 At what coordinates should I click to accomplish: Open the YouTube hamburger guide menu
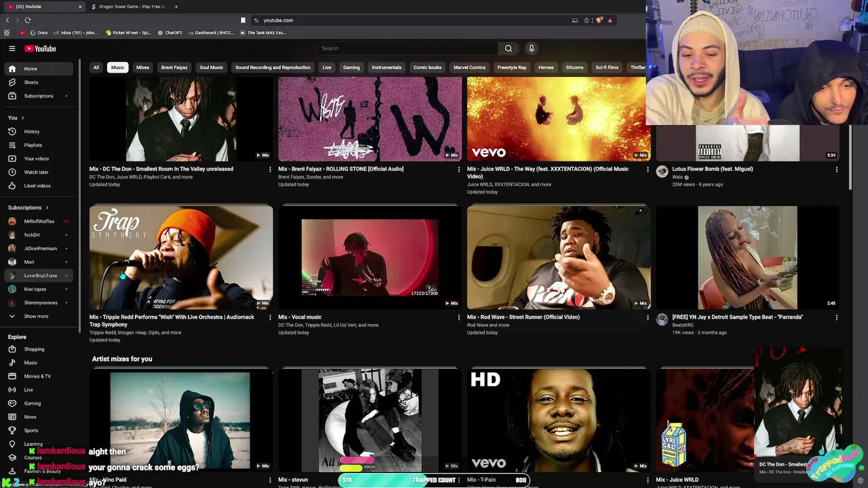12,49
